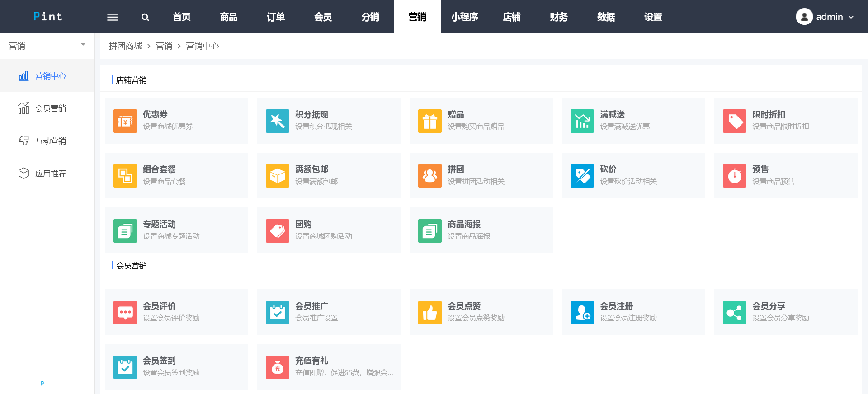868x394 pixels.
Task: Click the 会员点赞 thumbs-up icon
Action: 430,313
